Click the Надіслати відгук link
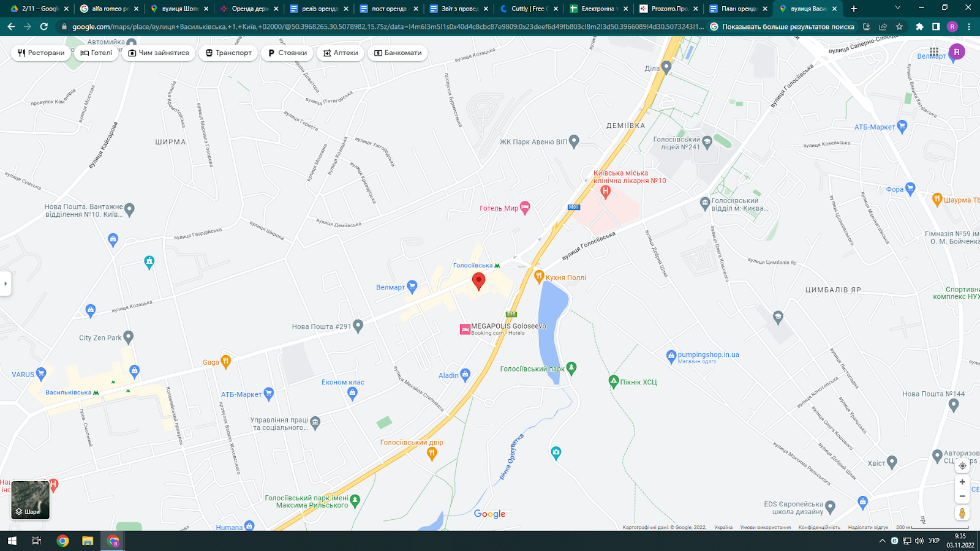This screenshot has height=551, width=980. click(868, 527)
